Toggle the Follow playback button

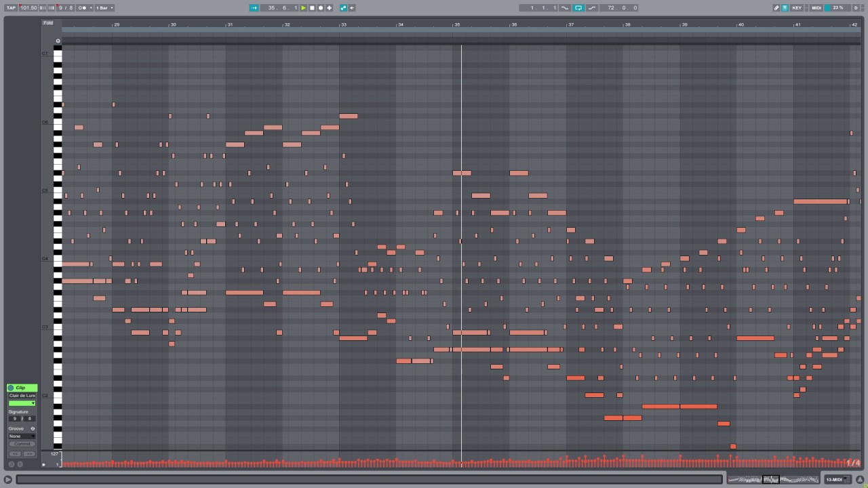point(254,8)
